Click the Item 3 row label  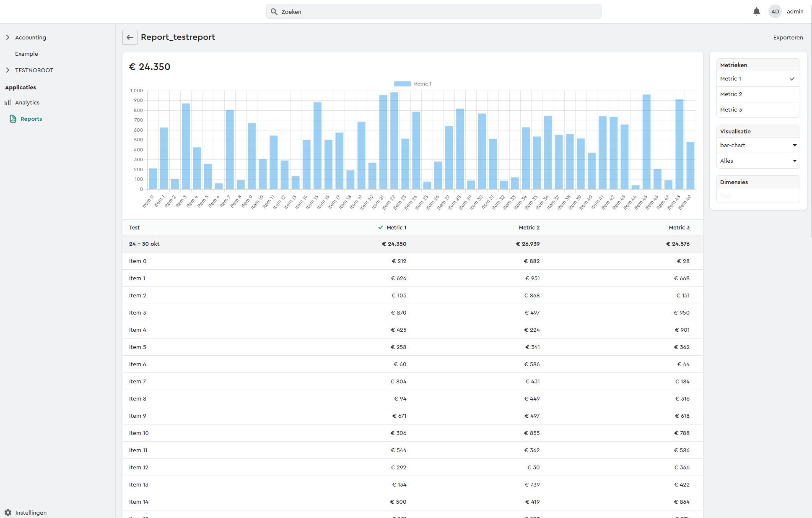(x=137, y=312)
